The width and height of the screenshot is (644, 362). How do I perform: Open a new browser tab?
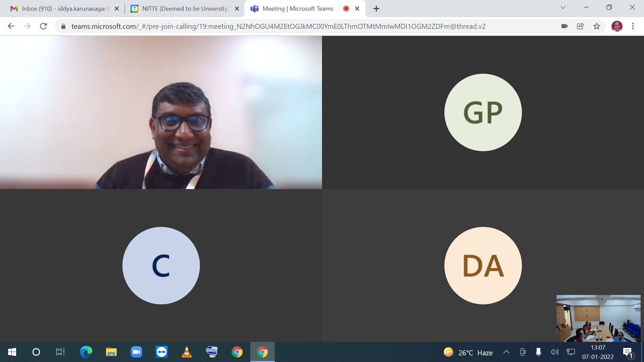point(376,9)
